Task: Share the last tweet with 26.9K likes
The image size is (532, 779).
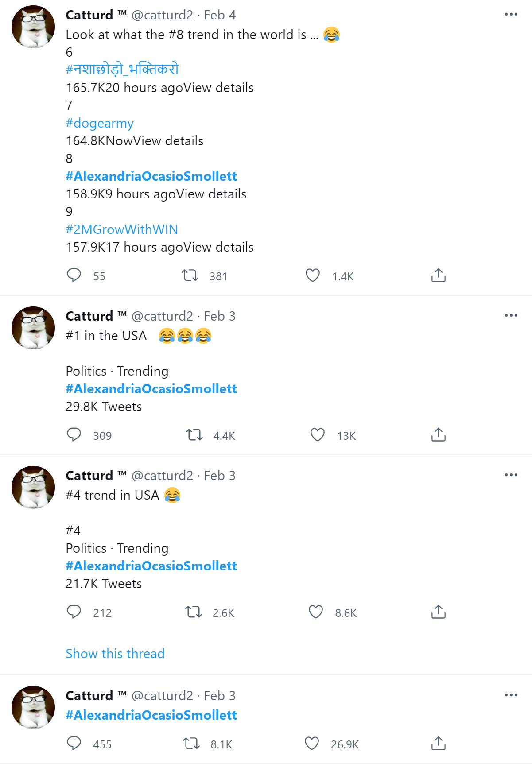Action: tap(438, 744)
